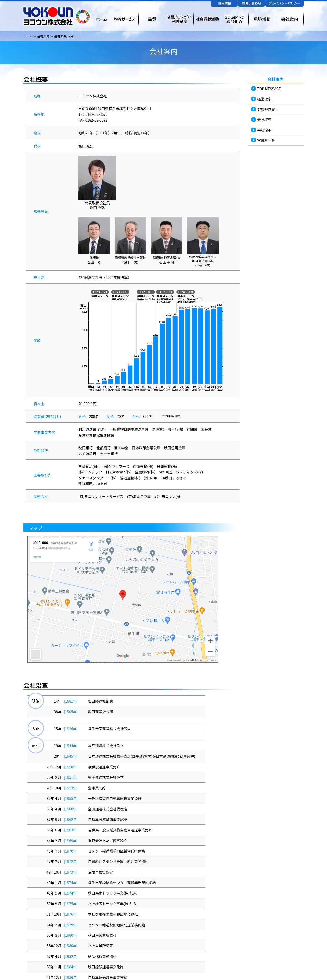Viewport: 327px width, 980px height.
Task: Click 伊藤 正広 director photo
Action: 202,236
